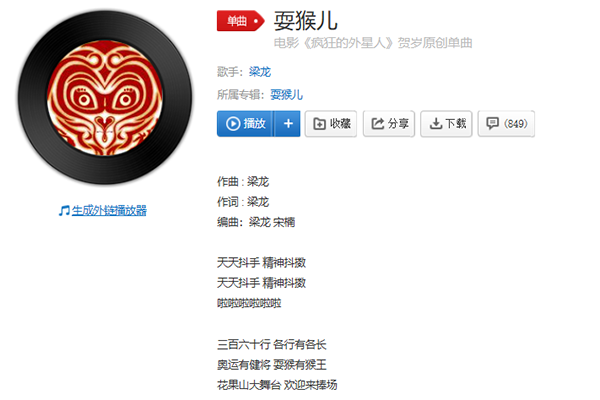Click the 编曲 梁龙 宋楠 credit line
This screenshot has width=600, height=400.
coord(256,222)
